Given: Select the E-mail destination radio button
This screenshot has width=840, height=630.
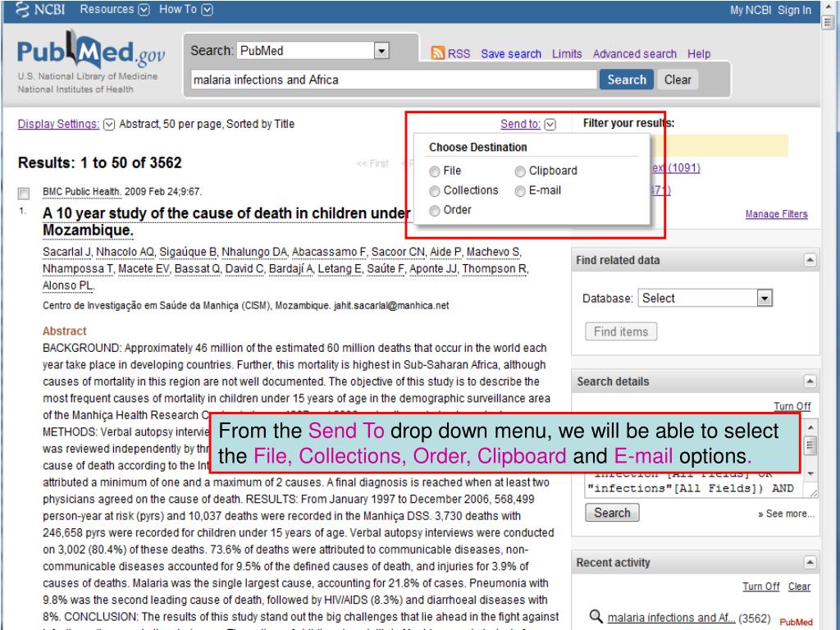Looking at the screenshot, I should point(519,190).
